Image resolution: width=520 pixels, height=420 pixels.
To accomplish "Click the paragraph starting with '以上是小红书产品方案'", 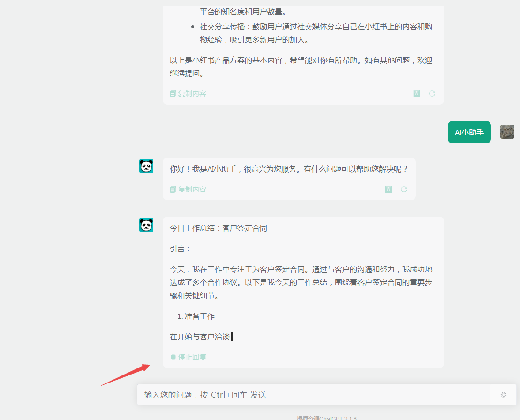I will [301, 67].
